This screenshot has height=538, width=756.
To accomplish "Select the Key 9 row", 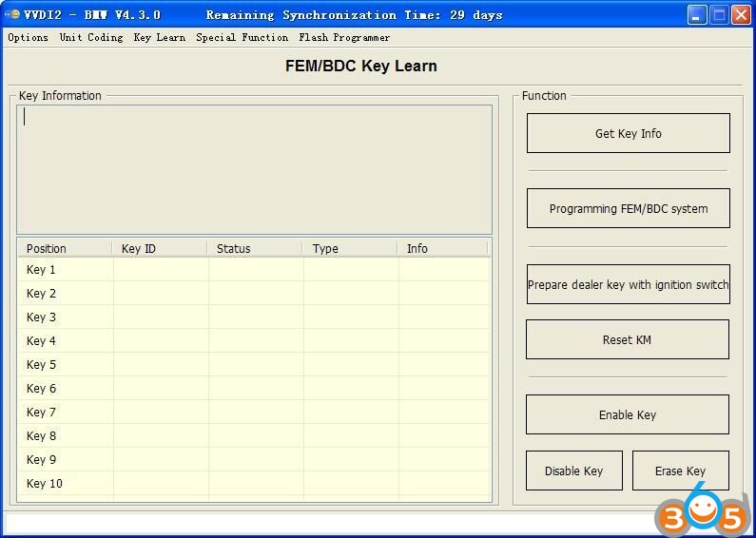I will [254, 459].
